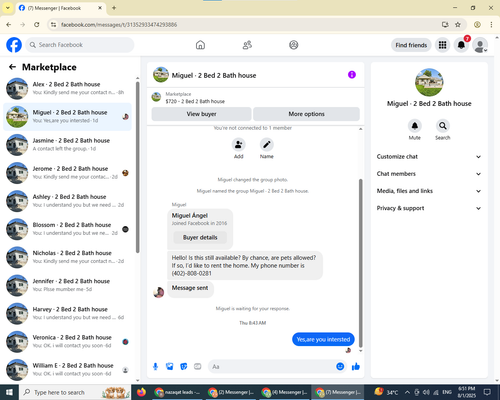Send a thumbs-up like
The image size is (500, 400).
[x=356, y=367]
